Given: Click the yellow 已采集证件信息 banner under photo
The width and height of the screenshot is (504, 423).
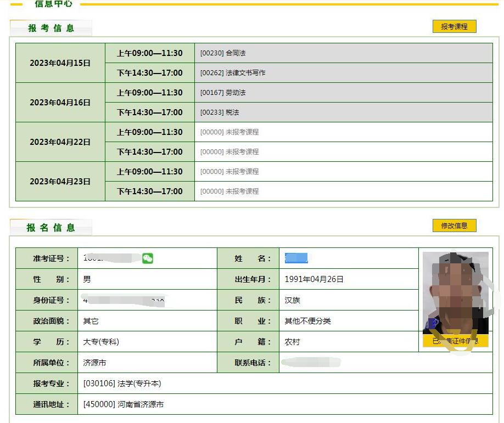Looking at the screenshot, I should click(x=455, y=341).
